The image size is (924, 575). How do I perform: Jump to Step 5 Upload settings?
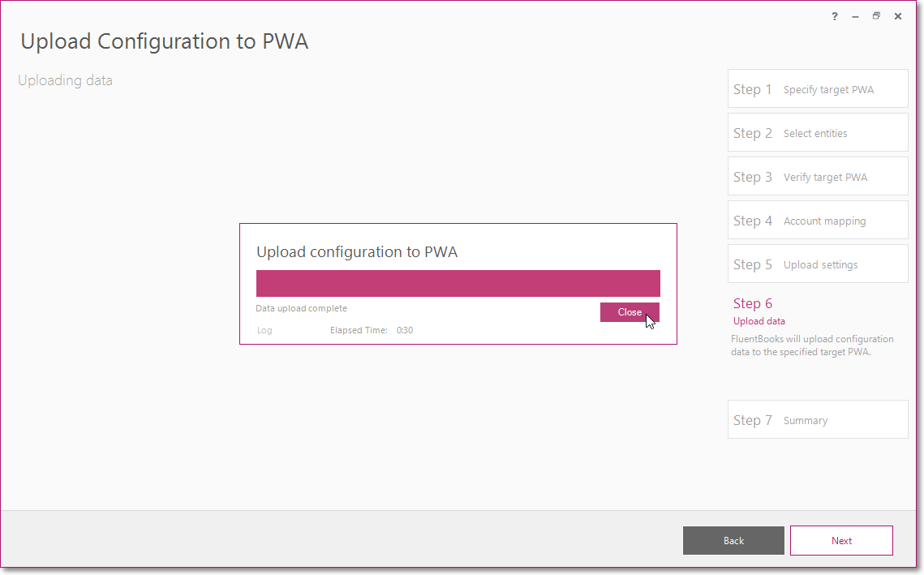(818, 264)
